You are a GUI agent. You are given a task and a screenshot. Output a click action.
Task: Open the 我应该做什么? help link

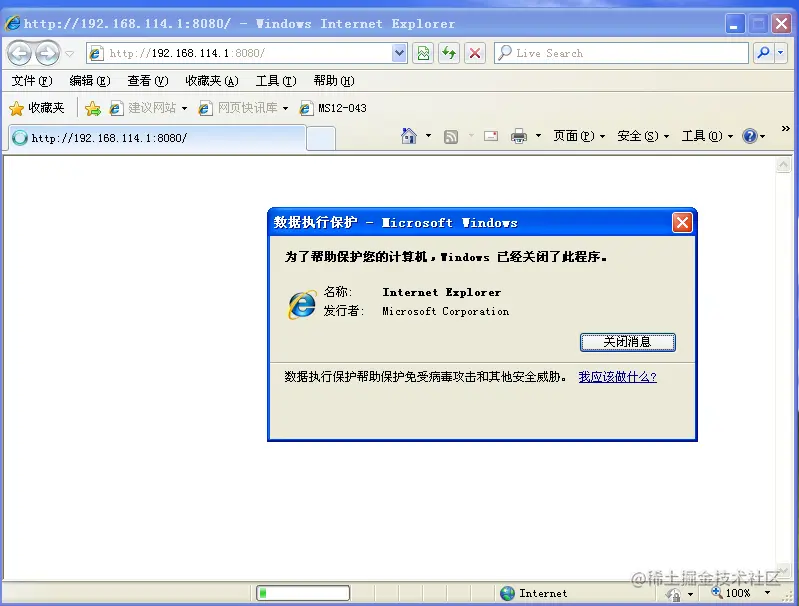(x=617, y=377)
